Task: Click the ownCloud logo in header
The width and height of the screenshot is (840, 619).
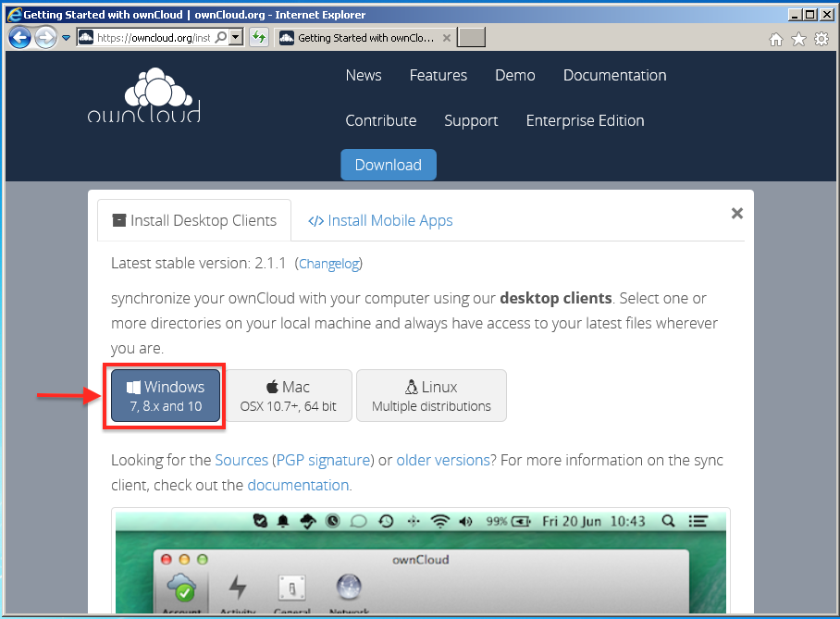Action: pos(144,95)
